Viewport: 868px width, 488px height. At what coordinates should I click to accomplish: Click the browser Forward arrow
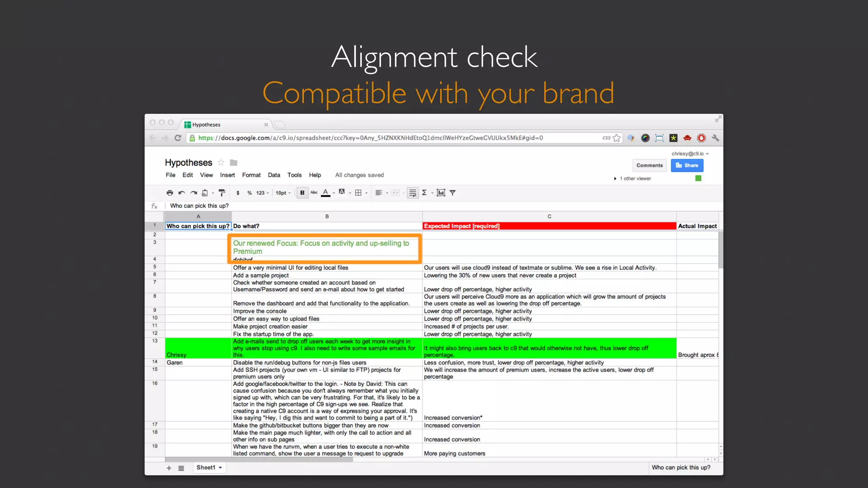coord(165,138)
